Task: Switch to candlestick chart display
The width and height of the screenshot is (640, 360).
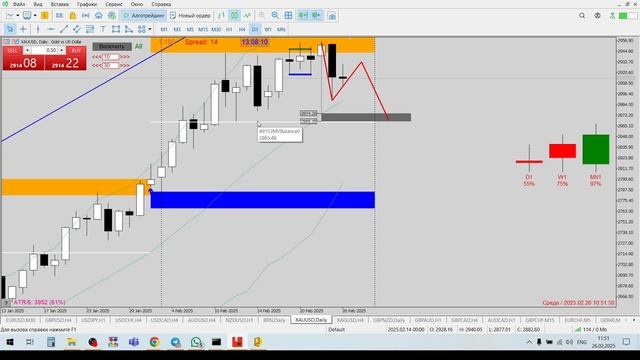Action: 234,16
